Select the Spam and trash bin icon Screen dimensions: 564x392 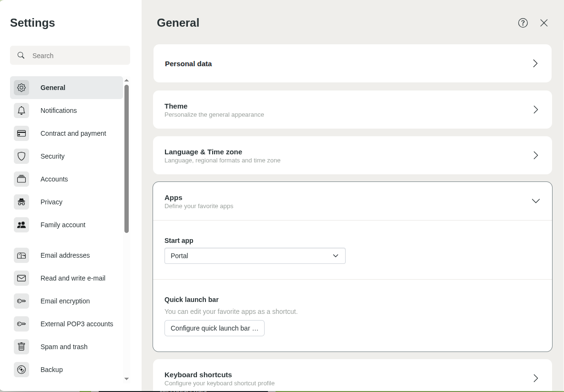click(x=21, y=347)
